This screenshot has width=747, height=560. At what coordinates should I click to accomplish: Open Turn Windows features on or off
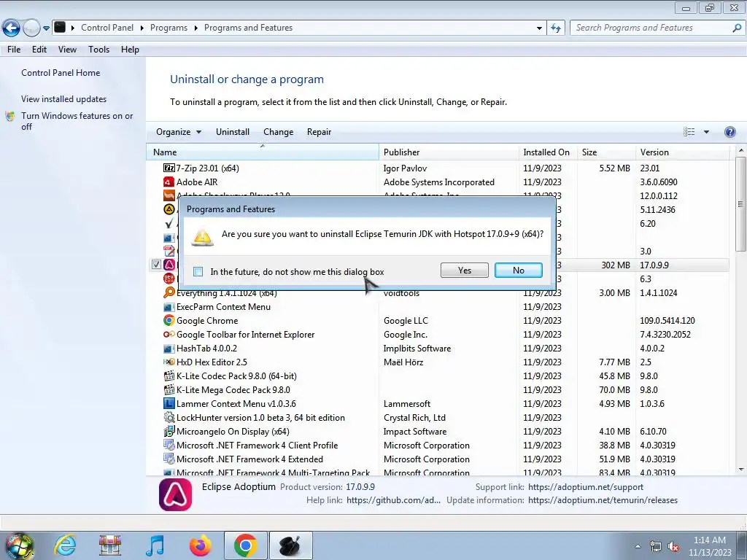click(x=77, y=121)
